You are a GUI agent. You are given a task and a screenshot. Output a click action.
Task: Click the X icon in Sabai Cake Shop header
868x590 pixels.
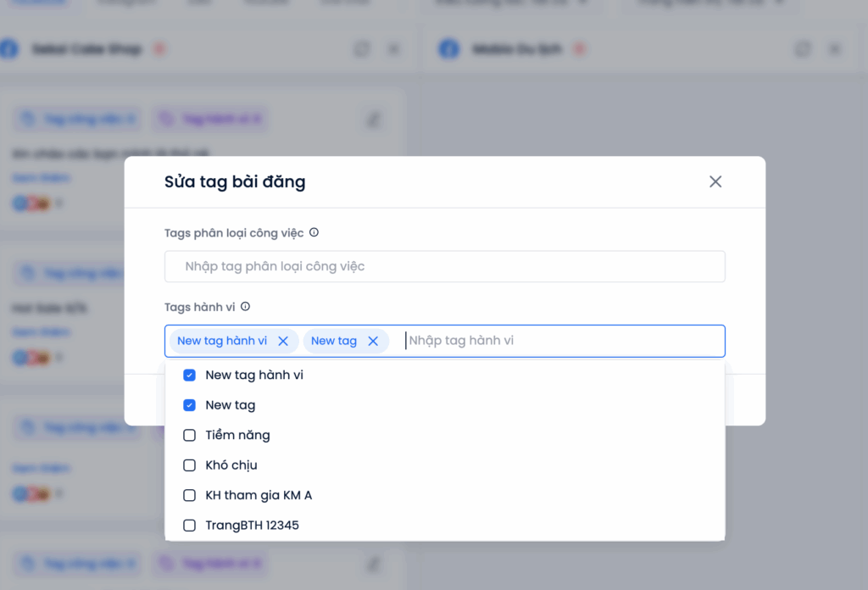point(394,49)
